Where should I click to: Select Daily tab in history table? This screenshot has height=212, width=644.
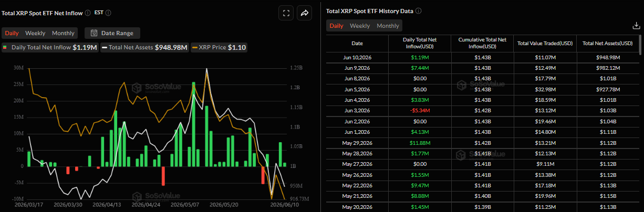click(x=336, y=26)
